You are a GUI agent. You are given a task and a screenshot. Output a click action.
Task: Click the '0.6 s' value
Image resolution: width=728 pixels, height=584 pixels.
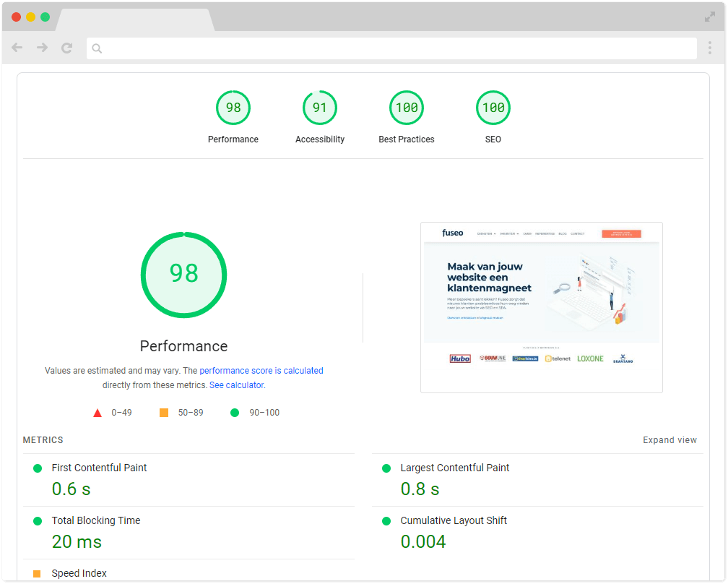[x=71, y=489]
